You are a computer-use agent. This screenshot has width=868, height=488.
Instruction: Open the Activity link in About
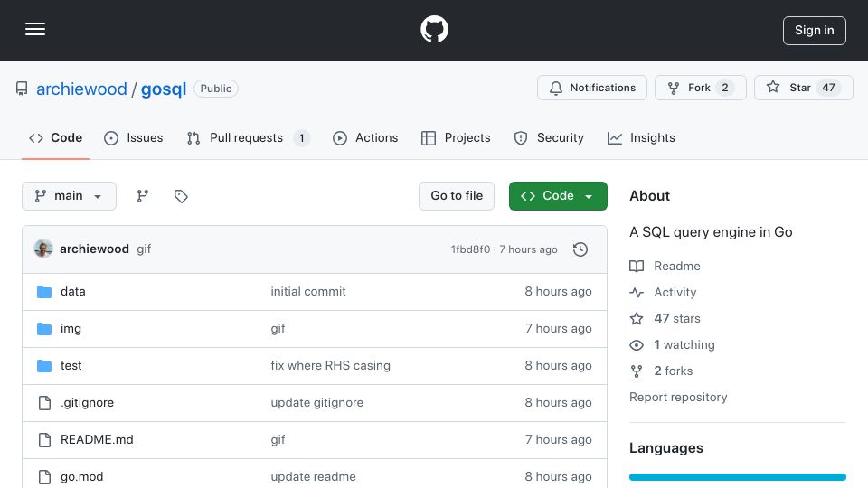pyautogui.click(x=675, y=292)
